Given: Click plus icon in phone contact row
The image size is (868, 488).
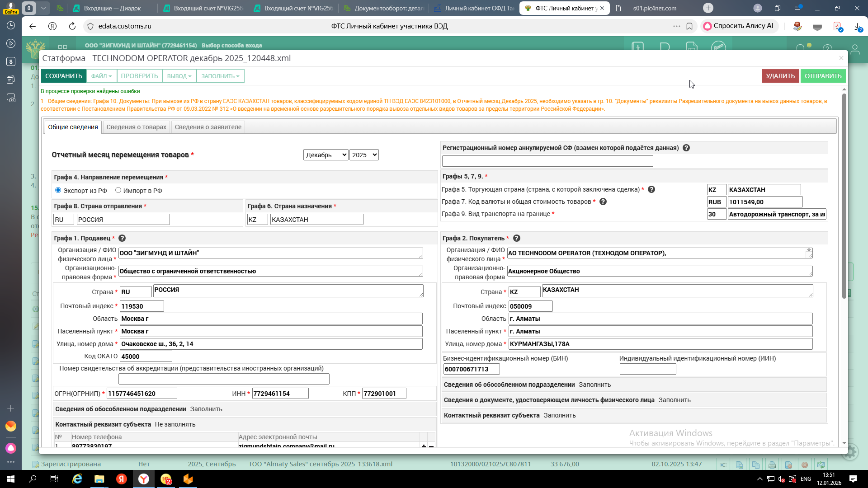Looking at the screenshot, I should coord(424,446).
